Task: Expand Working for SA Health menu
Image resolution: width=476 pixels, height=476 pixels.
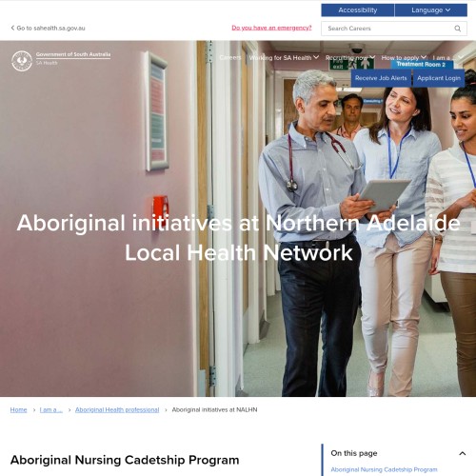Action: 284,58
